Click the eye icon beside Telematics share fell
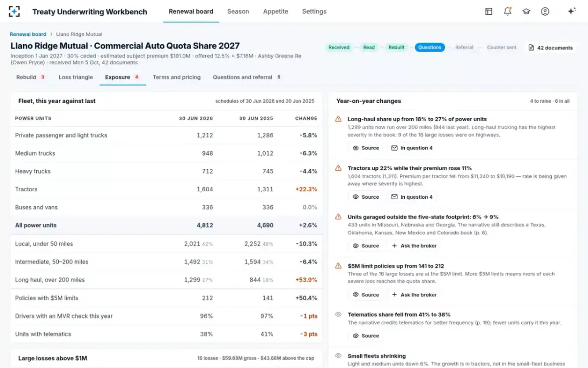588x368 pixels. pos(338,314)
